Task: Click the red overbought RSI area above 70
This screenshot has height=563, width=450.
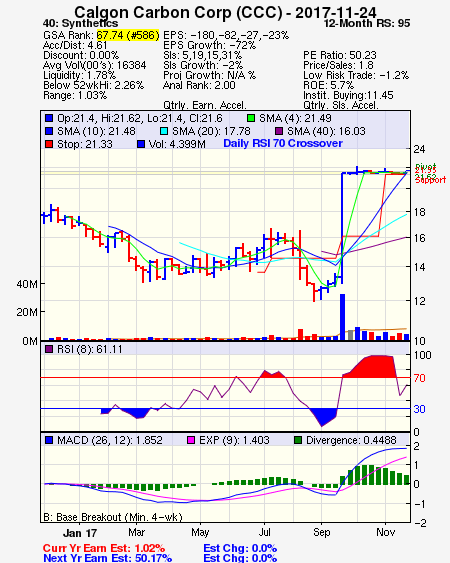Action: [372, 367]
